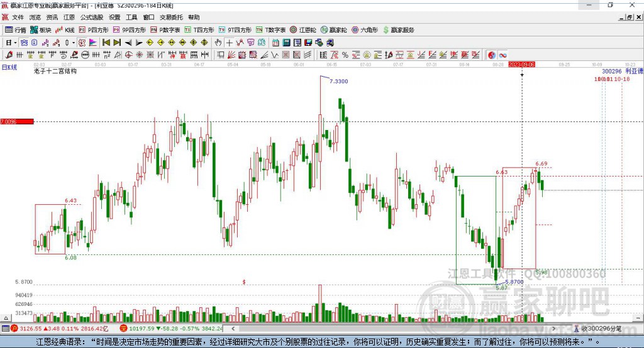This screenshot has width=644, height=348.
Task: Click the gradient color flag icon
Action: pos(93,43)
